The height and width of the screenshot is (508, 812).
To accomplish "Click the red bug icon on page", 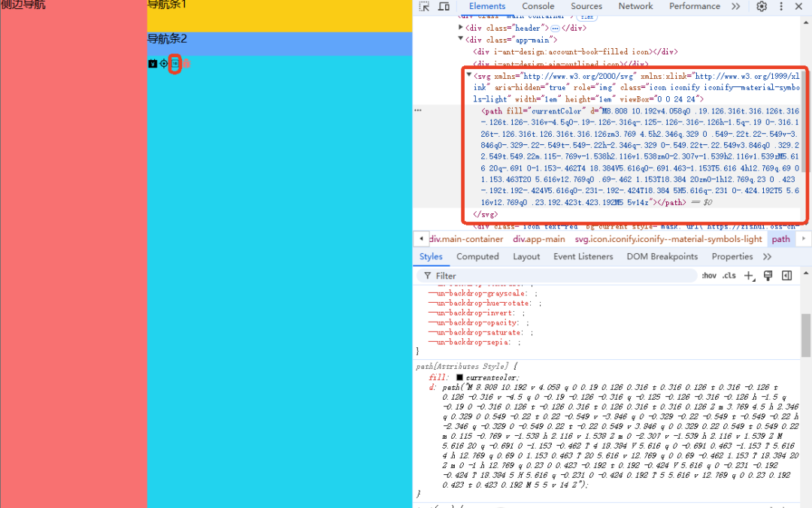I will 186,64.
